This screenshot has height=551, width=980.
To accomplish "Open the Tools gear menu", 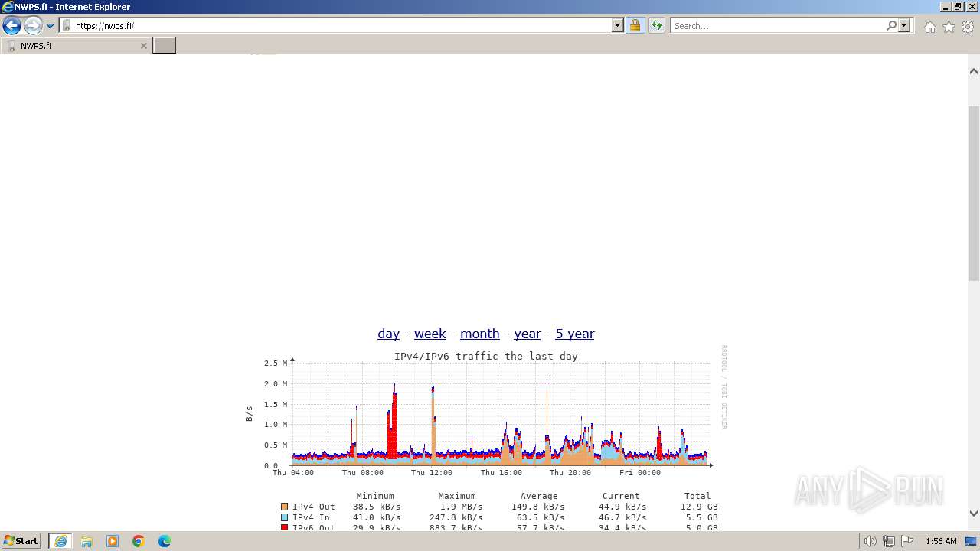I will pyautogui.click(x=968, y=27).
